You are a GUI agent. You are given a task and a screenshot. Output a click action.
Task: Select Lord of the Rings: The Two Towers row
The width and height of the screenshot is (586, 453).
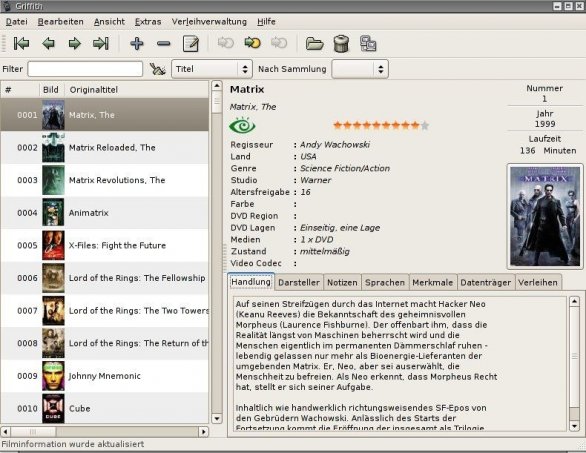[104, 311]
